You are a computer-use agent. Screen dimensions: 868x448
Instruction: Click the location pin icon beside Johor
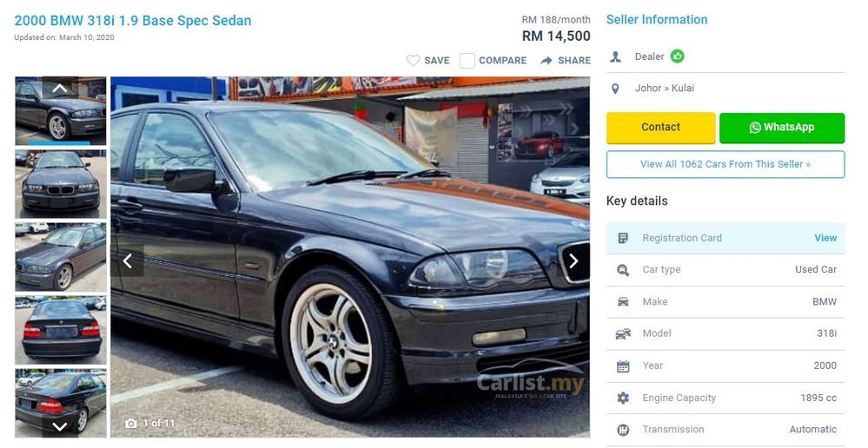point(615,89)
